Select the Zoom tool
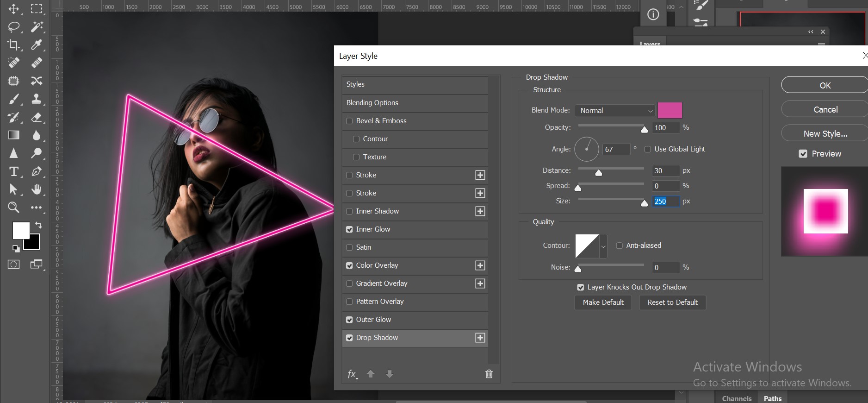Image resolution: width=868 pixels, height=403 pixels. coord(13,208)
